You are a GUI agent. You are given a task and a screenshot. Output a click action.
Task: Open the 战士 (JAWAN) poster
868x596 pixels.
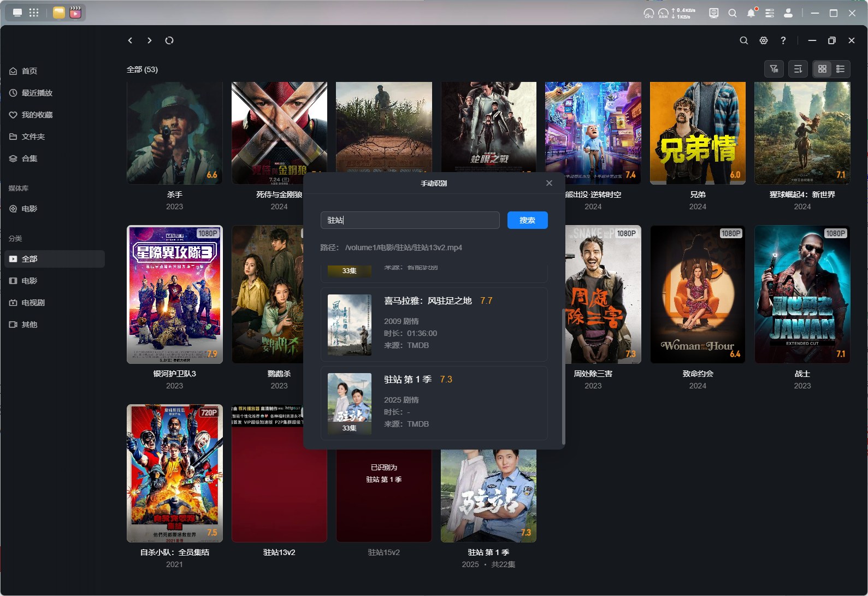(x=802, y=294)
